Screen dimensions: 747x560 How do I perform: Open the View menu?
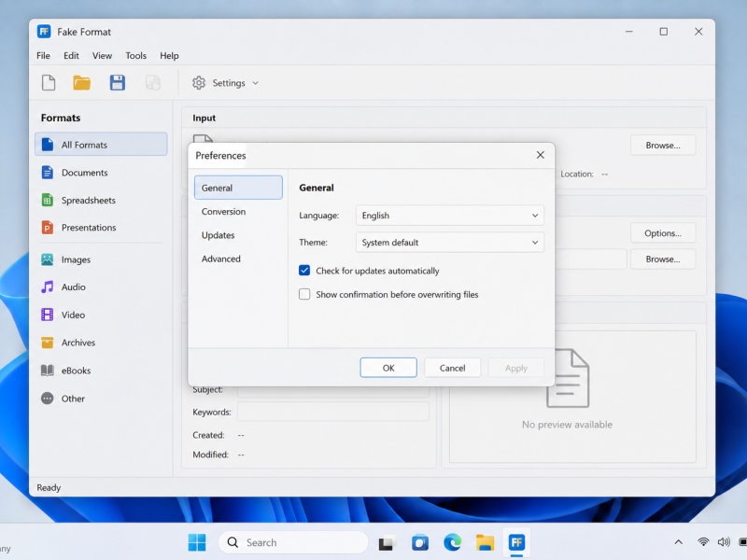coord(102,56)
